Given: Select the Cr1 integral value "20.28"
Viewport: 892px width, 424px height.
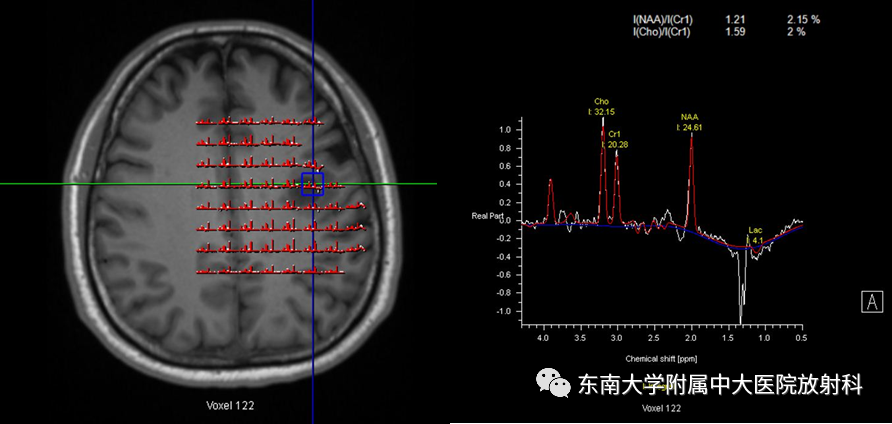Looking at the screenshot, I should coord(617,145).
